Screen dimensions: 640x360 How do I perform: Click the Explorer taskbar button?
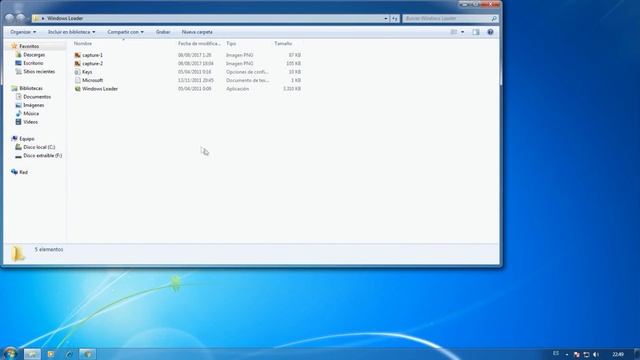pos(32,354)
